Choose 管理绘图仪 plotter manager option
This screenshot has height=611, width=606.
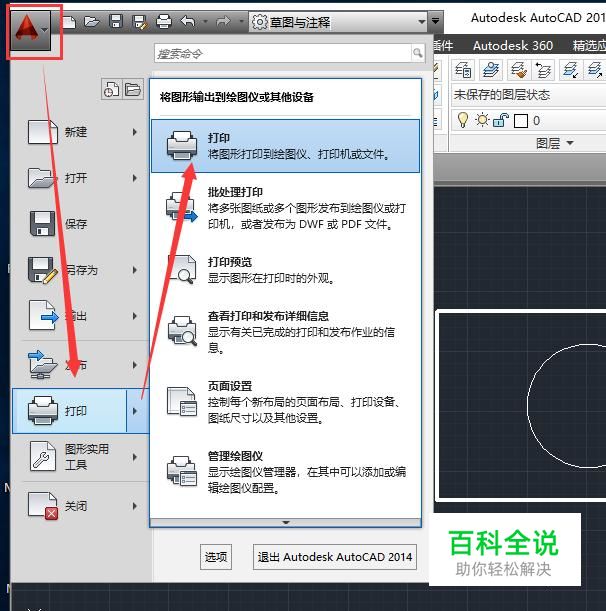point(285,472)
